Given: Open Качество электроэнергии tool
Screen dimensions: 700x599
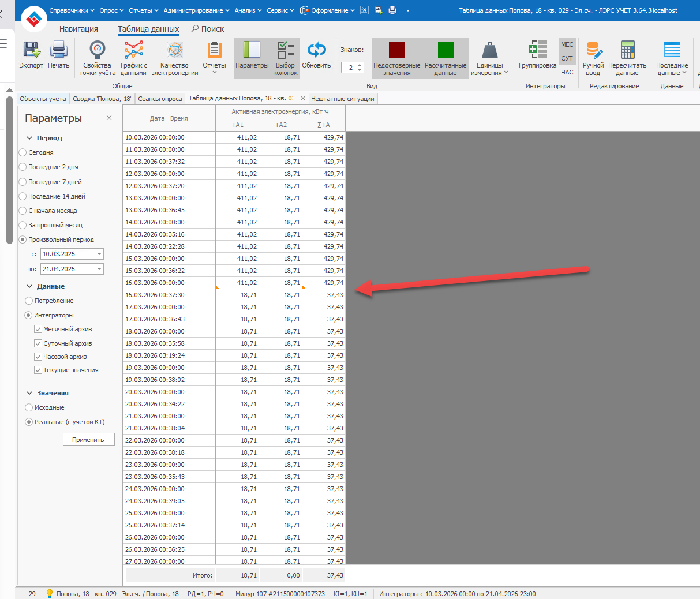Looking at the screenshot, I should [175, 52].
